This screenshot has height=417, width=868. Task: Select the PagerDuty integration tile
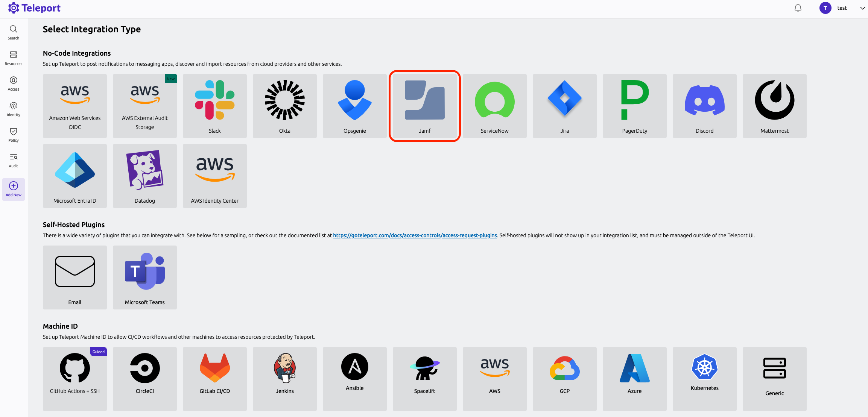634,106
